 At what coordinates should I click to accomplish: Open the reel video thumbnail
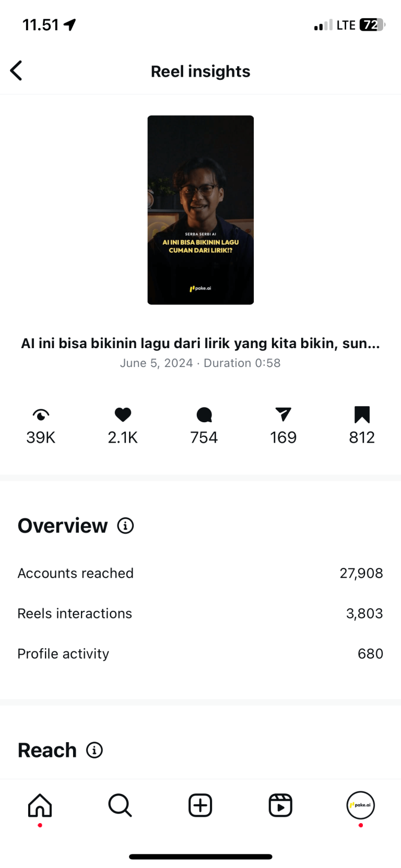point(200,210)
